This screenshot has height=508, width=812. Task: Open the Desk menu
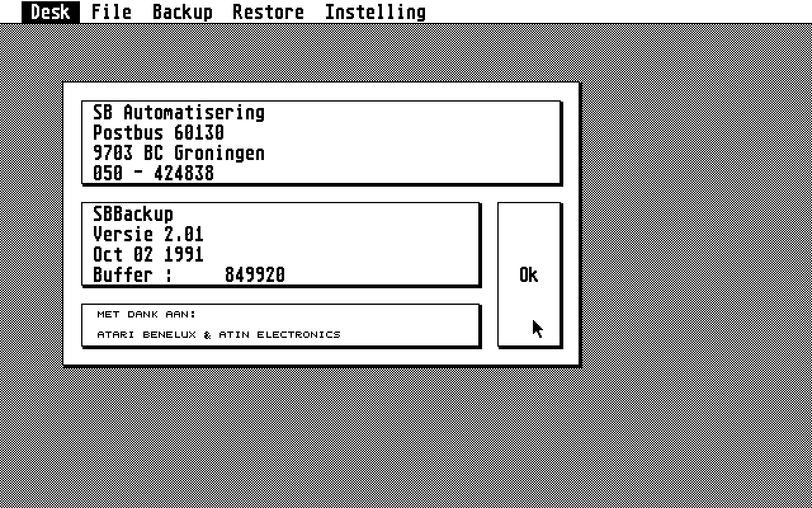[51, 12]
